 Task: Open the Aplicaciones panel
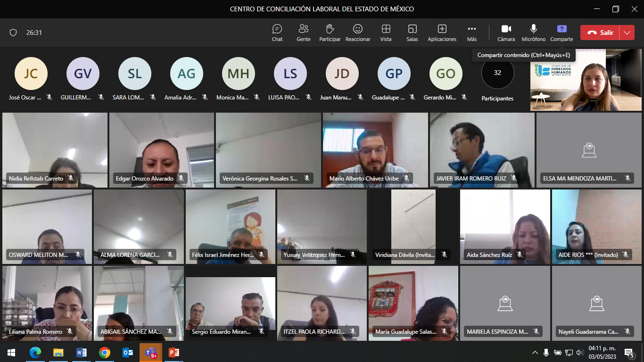pos(442,33)
